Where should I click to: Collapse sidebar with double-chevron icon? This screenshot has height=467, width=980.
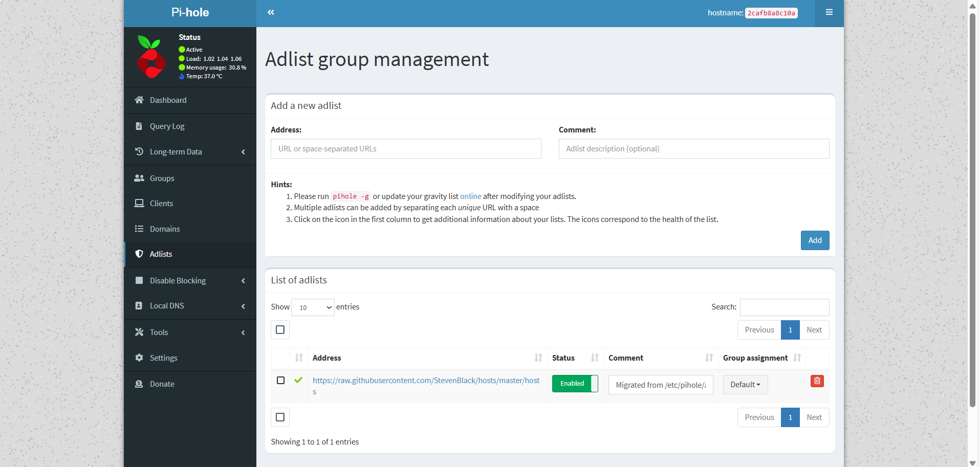pyautogui.click(x=271, y=12)
